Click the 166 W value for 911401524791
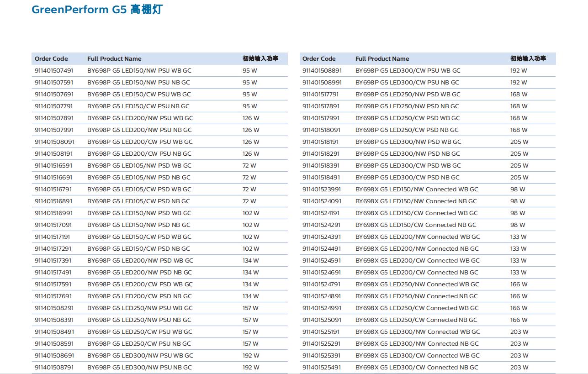Image resolution: width=588 pixels, height=374 pixels. pos(519,284)
